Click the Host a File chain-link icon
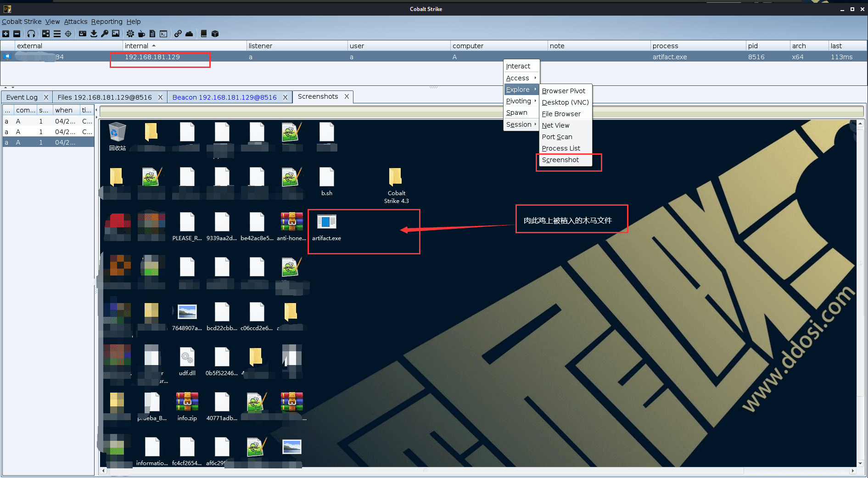This screenshot has height=478, width=868. coord(178,34)
